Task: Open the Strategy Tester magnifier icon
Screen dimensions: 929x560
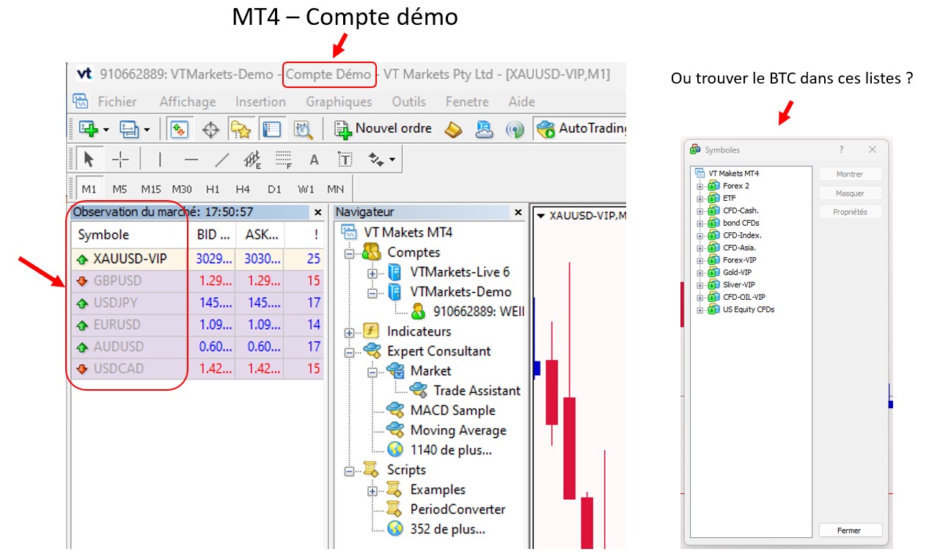Action: tap(303, 130)
